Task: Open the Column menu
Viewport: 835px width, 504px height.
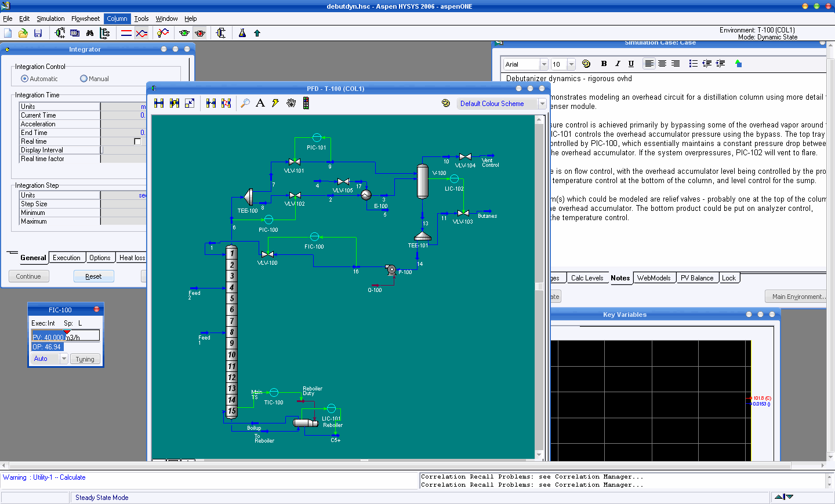Action: [117, 19]
